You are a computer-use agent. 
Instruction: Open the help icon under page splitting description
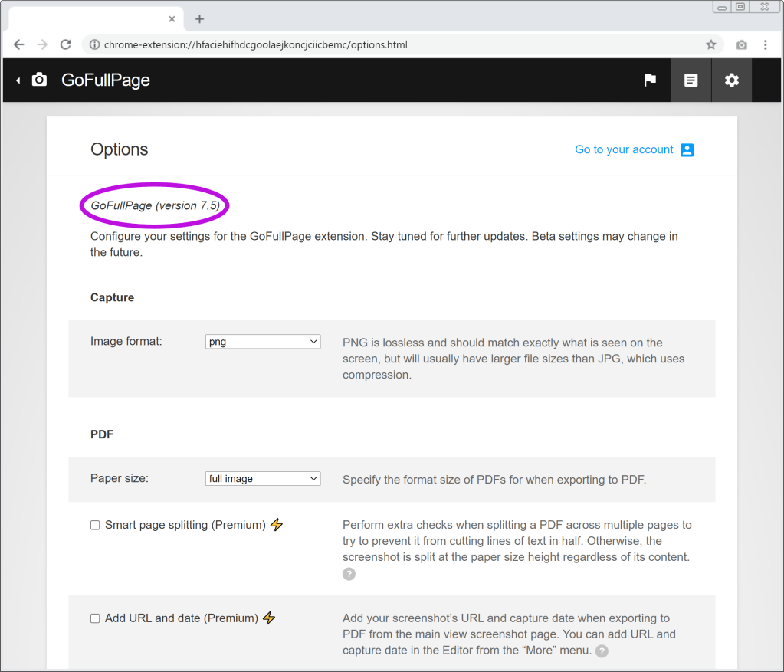[x=349, y=573]
